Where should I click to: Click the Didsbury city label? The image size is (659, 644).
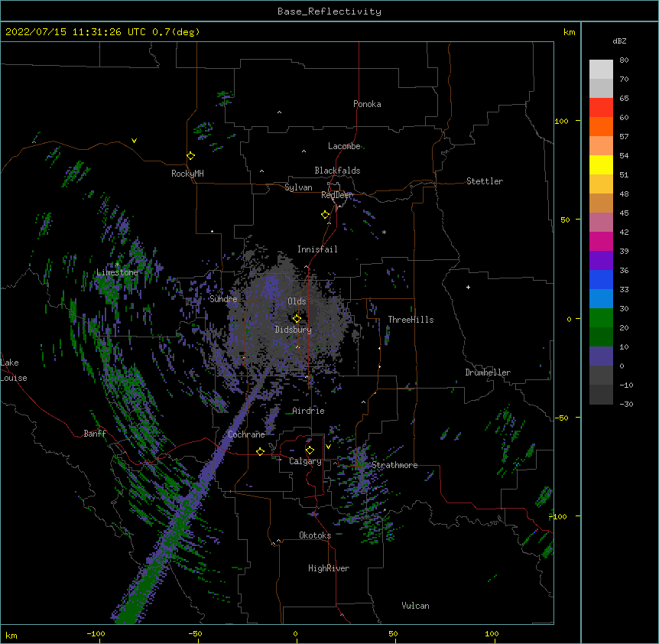pos(294,330)
